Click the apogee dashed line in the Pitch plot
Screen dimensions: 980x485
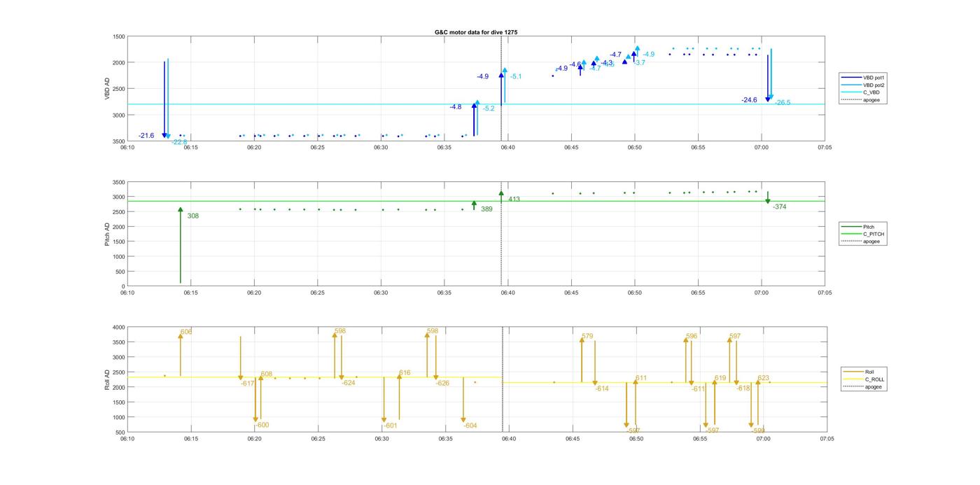(501, 234)
